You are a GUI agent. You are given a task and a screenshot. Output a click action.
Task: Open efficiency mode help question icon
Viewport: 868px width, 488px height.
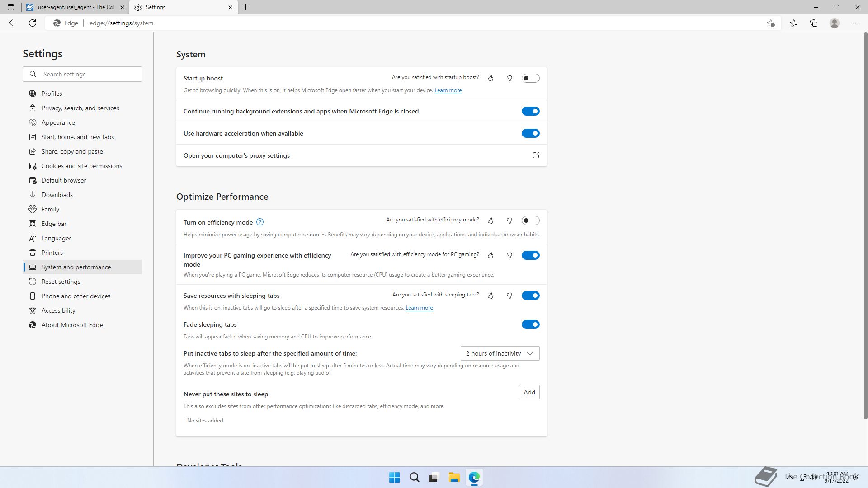260,222
